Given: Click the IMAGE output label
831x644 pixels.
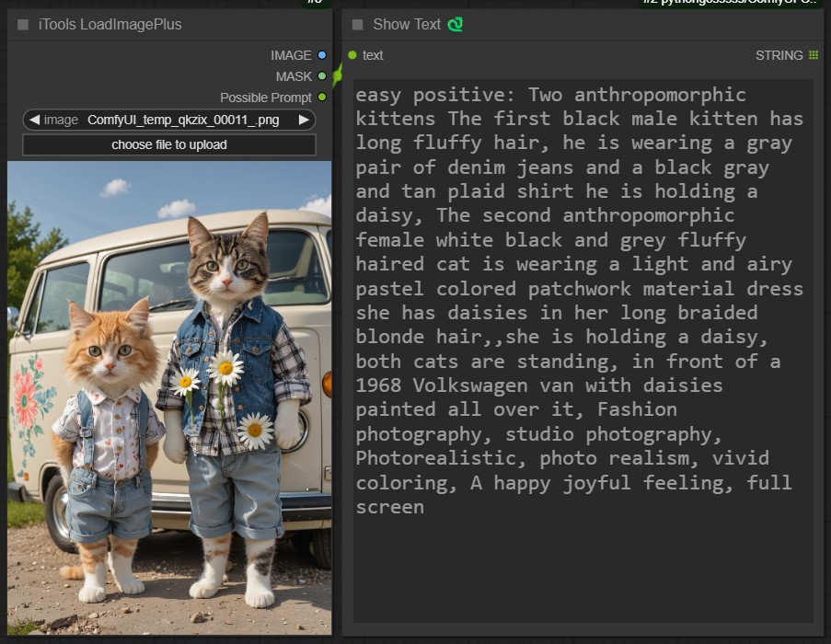Looking at the screenshot, I should [291, 55].
